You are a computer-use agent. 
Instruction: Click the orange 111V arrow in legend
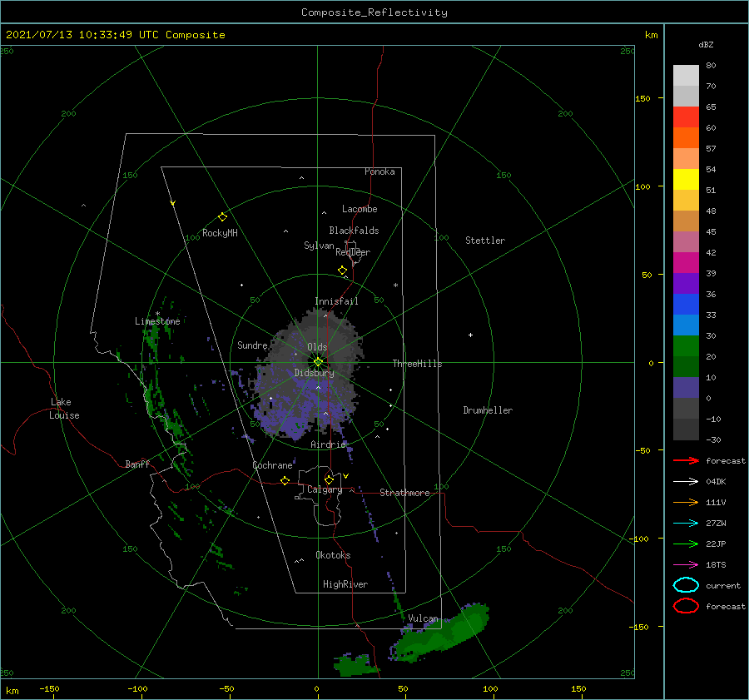tap(686, 502)
